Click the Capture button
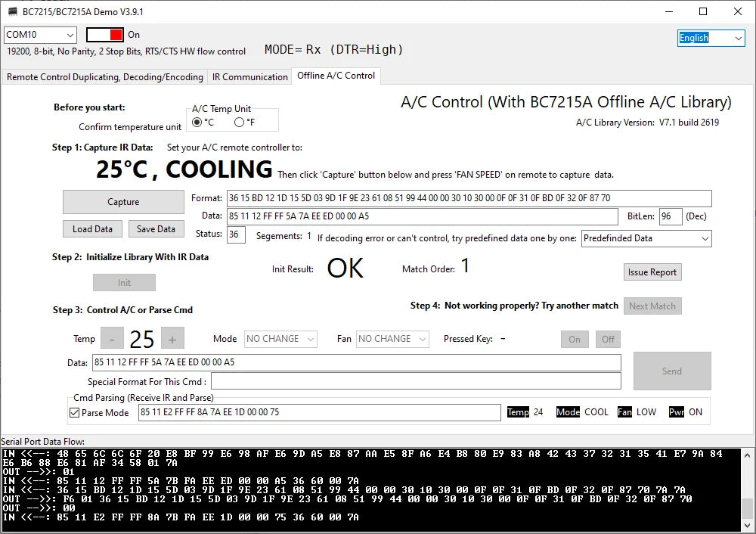This screenshot has width=756, height=534. point(123,202)
